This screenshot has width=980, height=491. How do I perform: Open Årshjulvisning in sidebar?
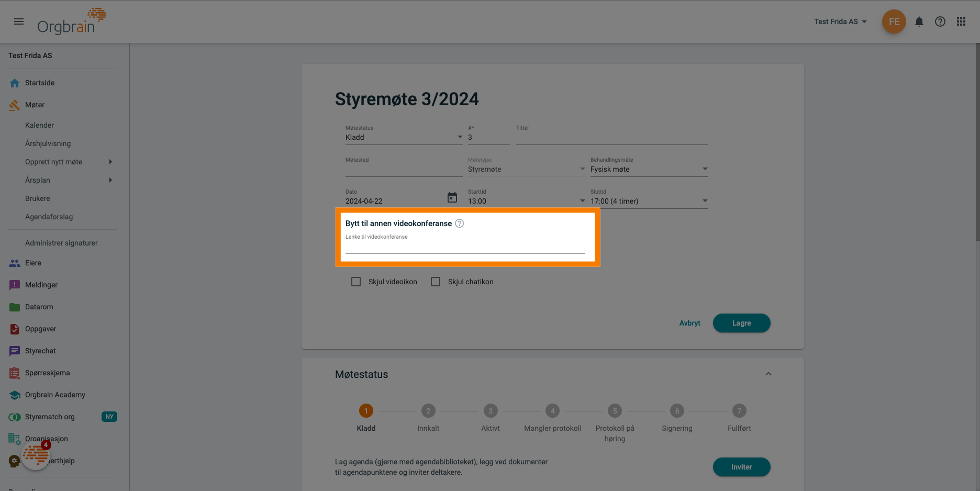click(x=48, y=143)
